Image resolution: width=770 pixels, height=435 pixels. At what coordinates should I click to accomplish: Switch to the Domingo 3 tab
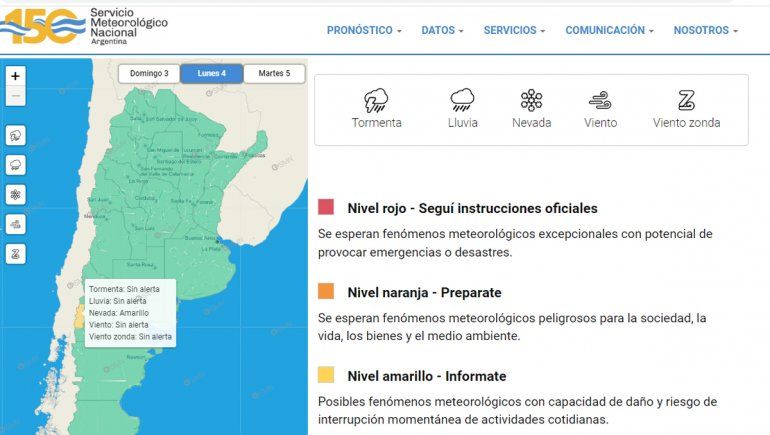148,73
